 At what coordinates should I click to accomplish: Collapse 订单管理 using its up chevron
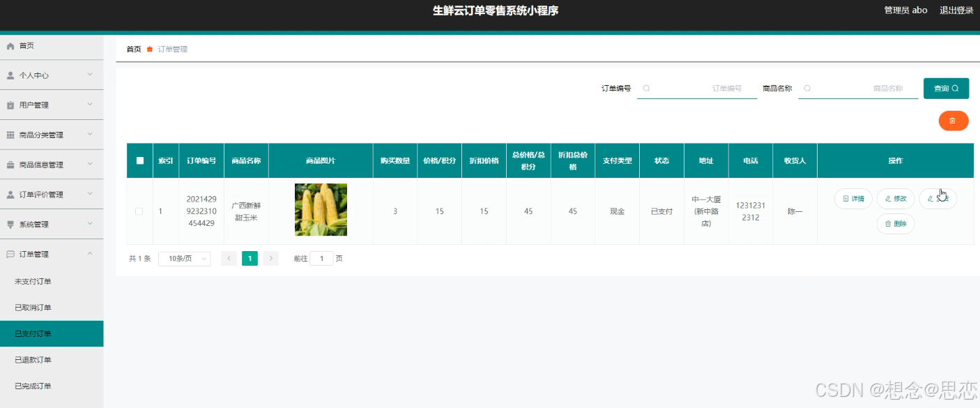click(x=90, y=254)
